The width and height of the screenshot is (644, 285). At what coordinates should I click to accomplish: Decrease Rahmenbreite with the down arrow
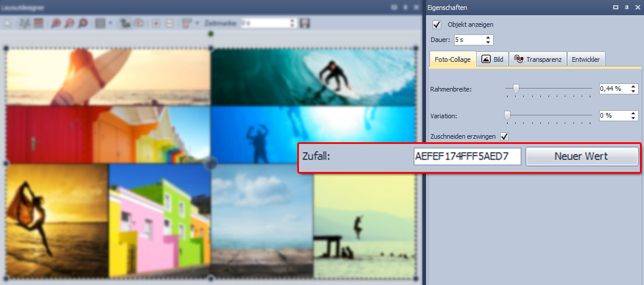(634, 91)
